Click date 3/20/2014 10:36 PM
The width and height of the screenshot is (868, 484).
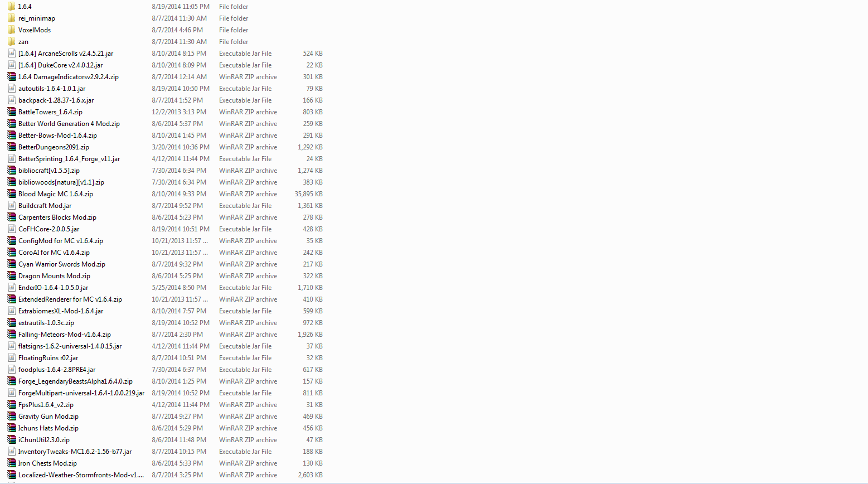click(x=181, y=147)
